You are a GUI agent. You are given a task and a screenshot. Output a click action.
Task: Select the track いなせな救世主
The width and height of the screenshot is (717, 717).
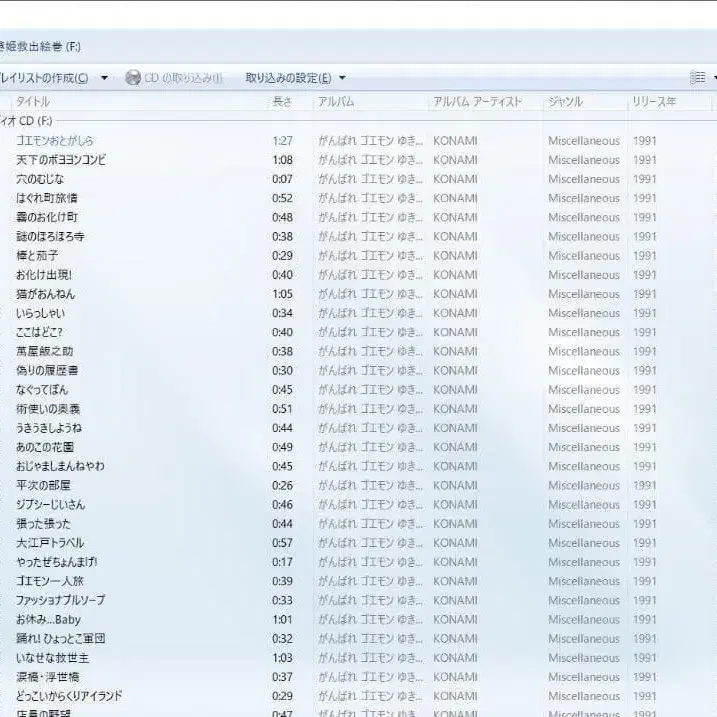(53, 658)
